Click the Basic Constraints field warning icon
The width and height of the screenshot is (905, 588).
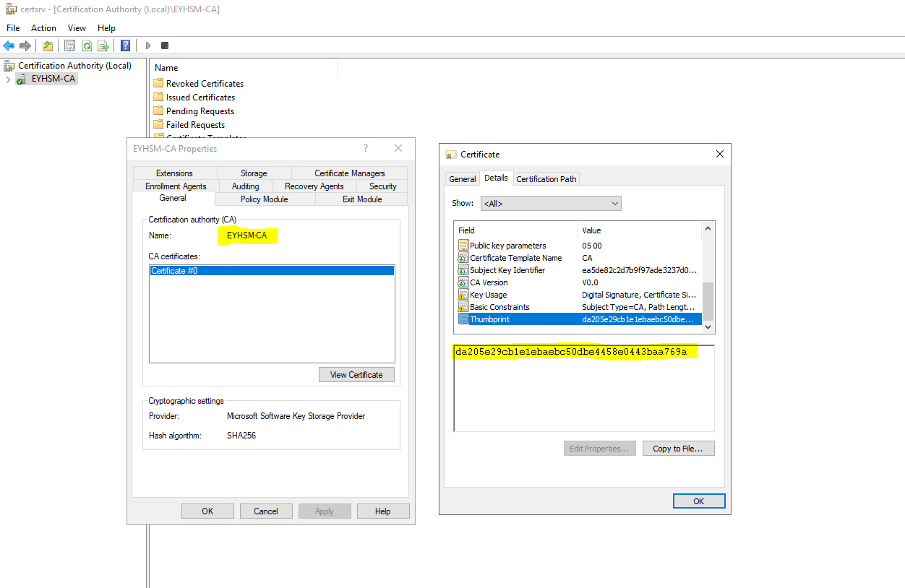pos(463,307)
